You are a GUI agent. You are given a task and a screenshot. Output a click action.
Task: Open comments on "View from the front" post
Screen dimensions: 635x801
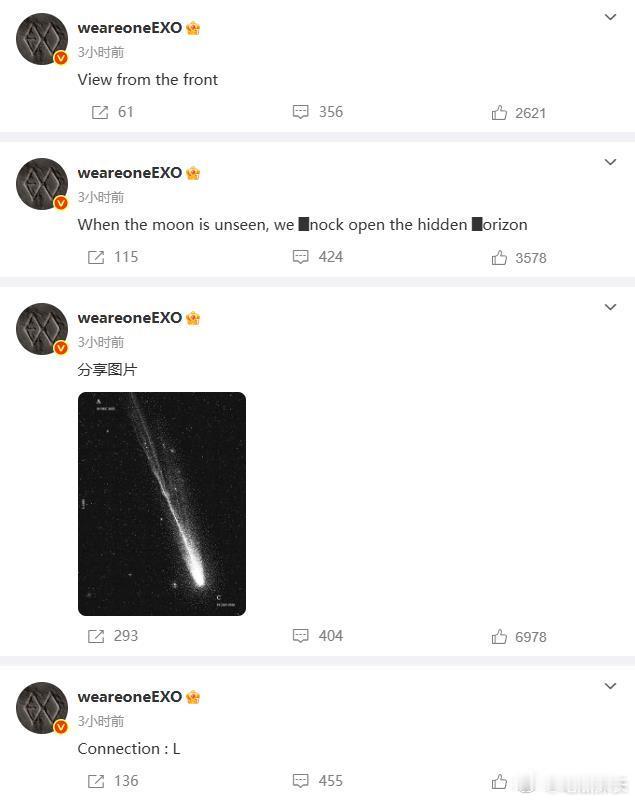317,112
